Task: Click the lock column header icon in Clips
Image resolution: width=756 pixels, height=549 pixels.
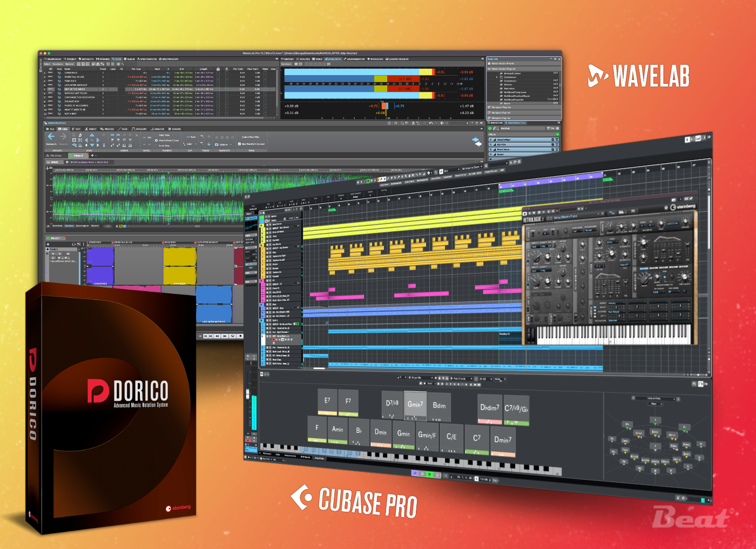Action: tap(218, 69)
